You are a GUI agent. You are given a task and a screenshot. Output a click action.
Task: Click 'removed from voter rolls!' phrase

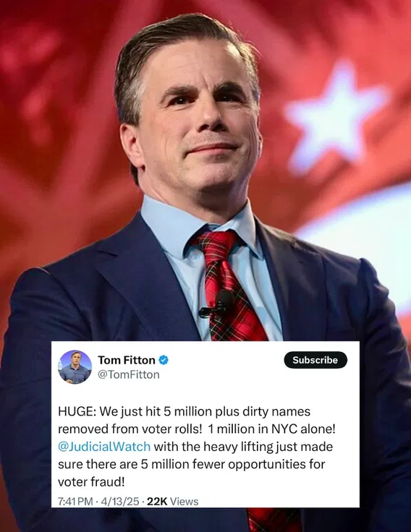130,429
